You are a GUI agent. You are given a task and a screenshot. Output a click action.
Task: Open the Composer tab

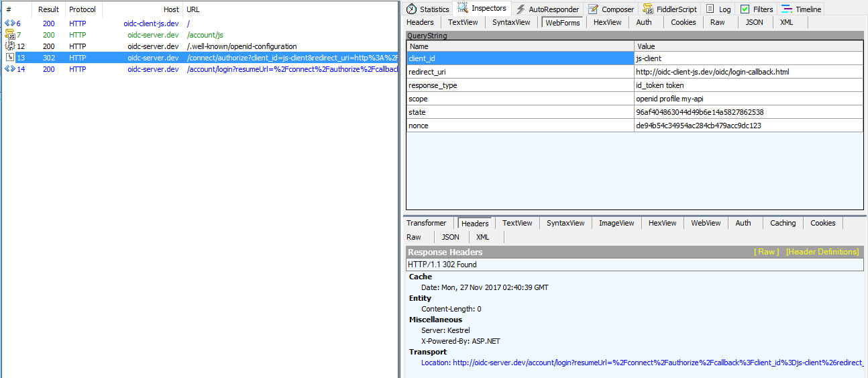pos(610,9)
